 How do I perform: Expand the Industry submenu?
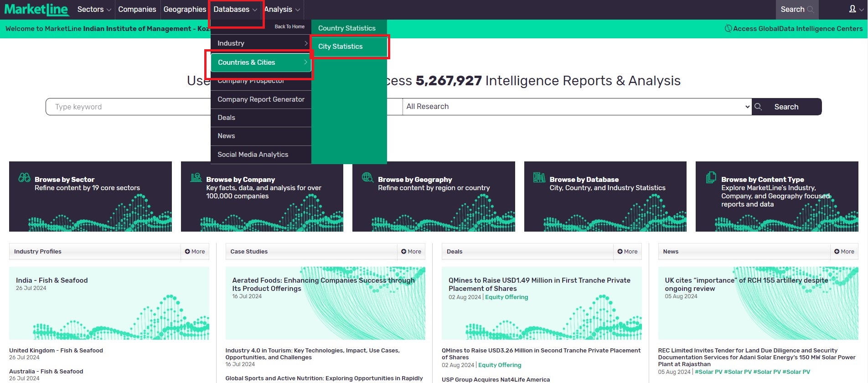pyautogui.click(x=261, y=43)
